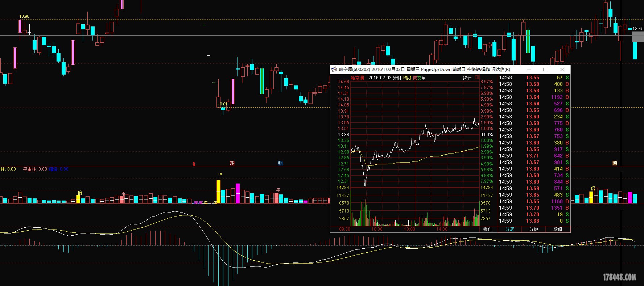Click the 14284 volume scale label on the left
This screenshot has width=644, height=286.
(x=343, y=188)
